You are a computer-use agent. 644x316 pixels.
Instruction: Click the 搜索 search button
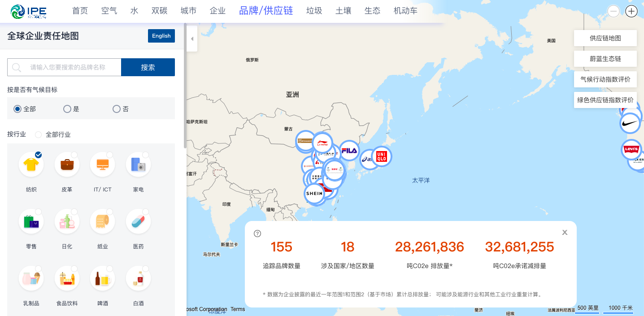(x=148, y=67)
